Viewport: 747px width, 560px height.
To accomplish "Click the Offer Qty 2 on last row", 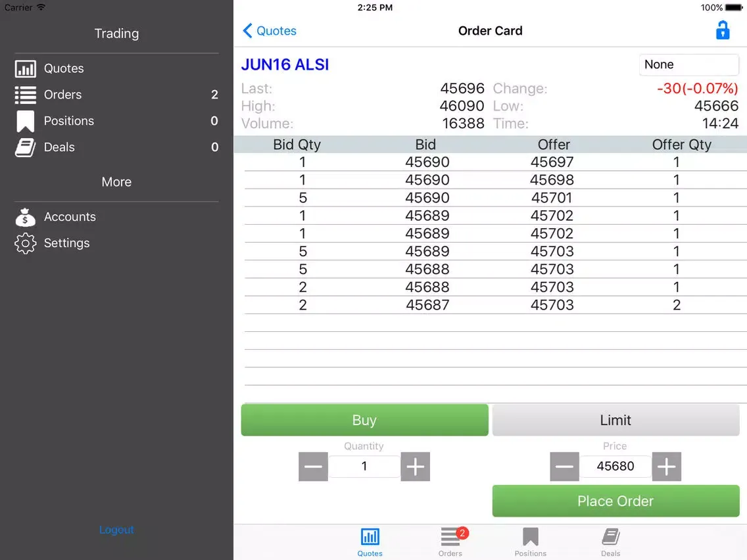I will (677, 305).
